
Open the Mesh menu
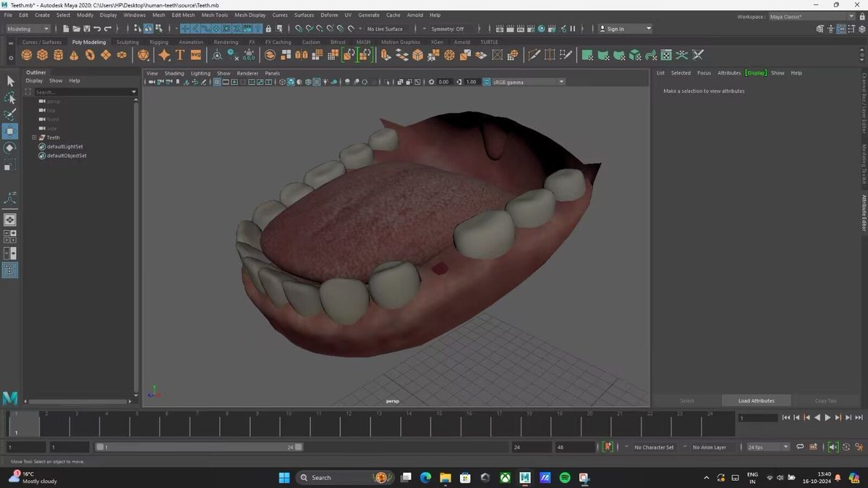(x=158, y=14)
